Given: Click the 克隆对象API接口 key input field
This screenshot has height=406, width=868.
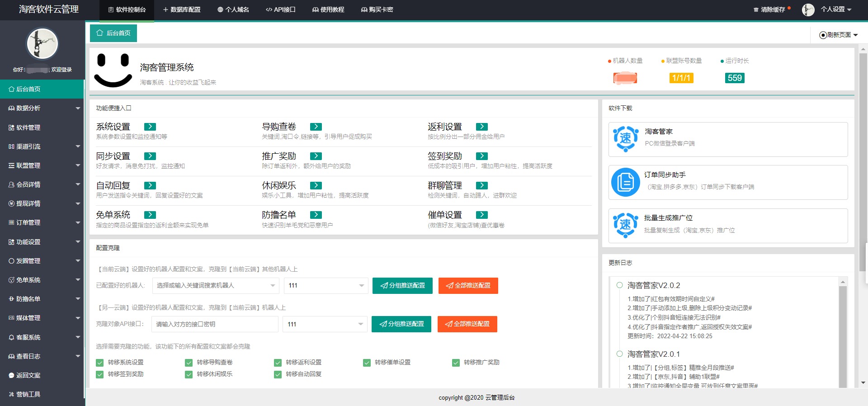Looking at the screenshot, I should pyautogui.click(x=215, y=324).
